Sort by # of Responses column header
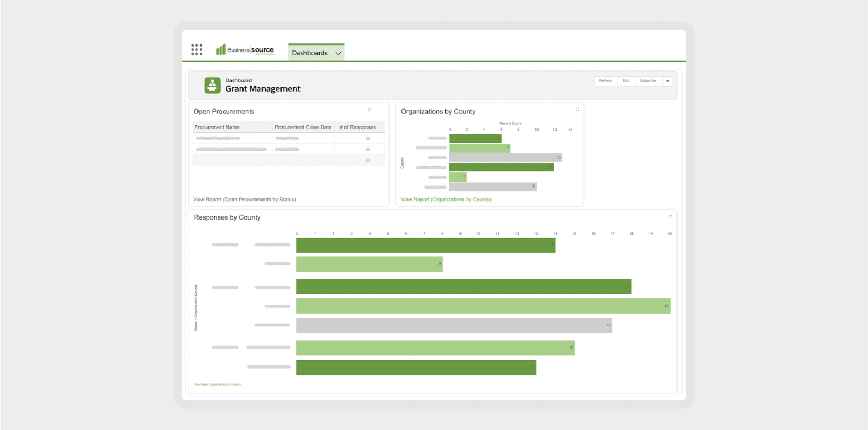The height and width of the screenshot is (430, 868). click(x=359, y=127)
